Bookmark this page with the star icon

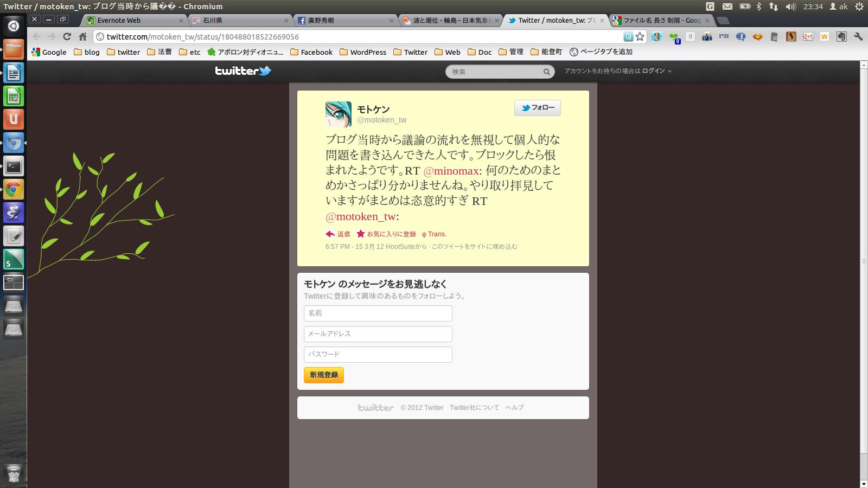640,37
